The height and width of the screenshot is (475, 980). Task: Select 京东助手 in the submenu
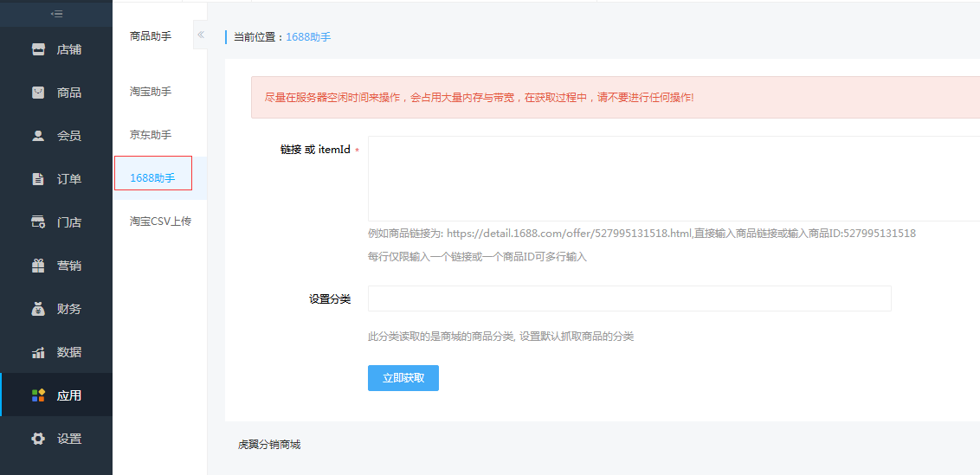coord(151,135)
